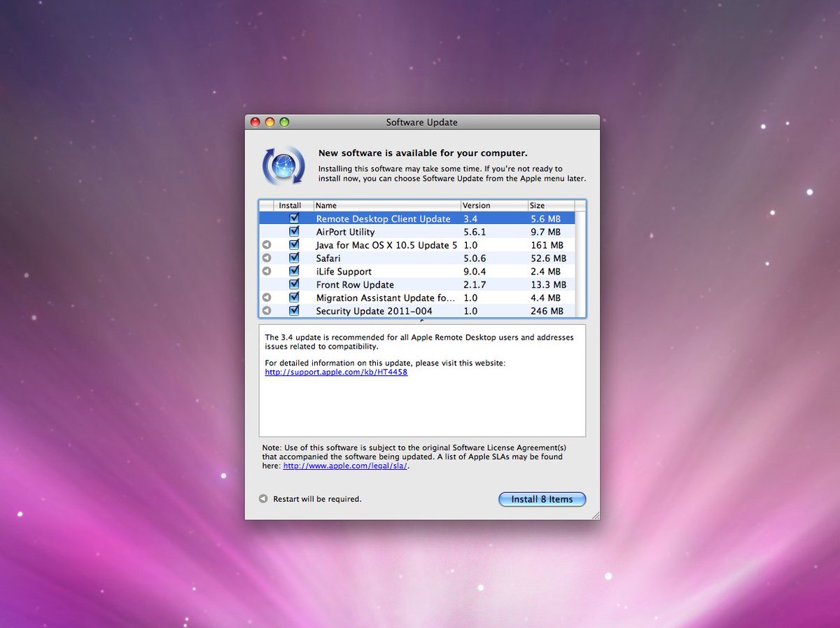Click the 52.6 MB size cell
This screenshot has width=840, height=628.
click(x=548, y=258)
